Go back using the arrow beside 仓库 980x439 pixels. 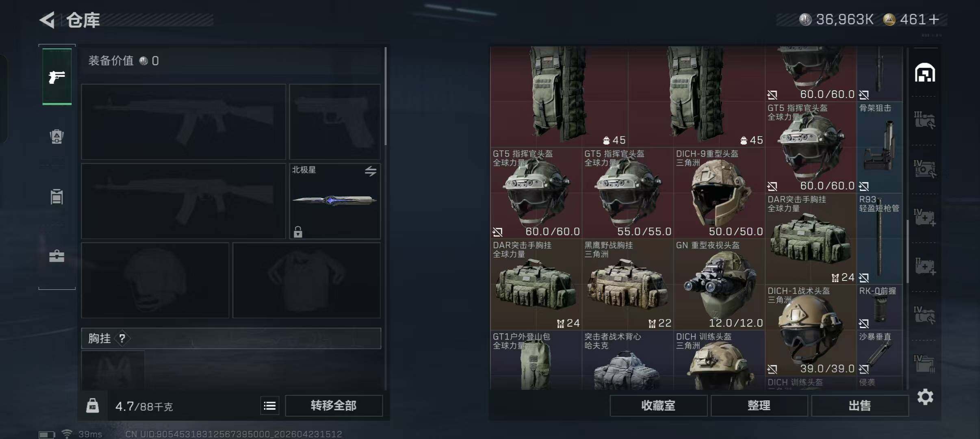coord(47,20)
